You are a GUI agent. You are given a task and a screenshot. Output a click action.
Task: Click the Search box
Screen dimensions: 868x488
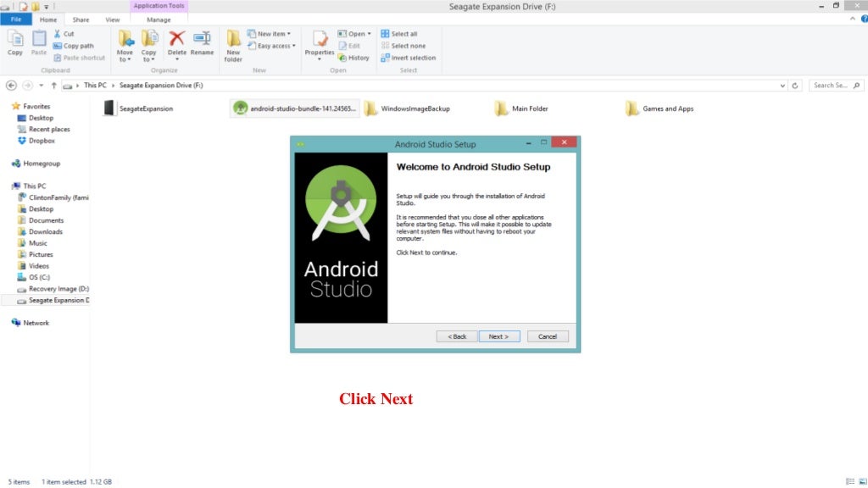(835, 86)
